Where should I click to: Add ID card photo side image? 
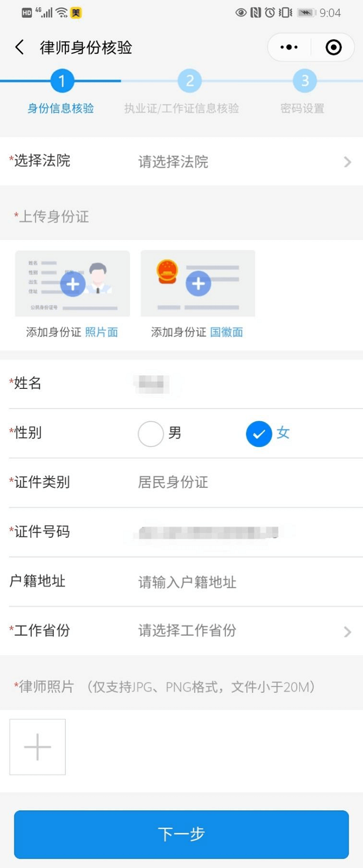[73, 283]
